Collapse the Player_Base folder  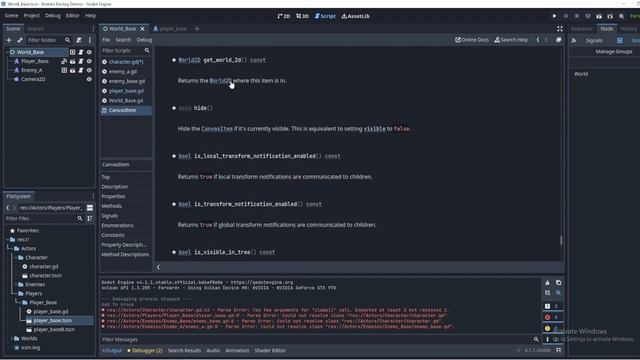point(20,302)
